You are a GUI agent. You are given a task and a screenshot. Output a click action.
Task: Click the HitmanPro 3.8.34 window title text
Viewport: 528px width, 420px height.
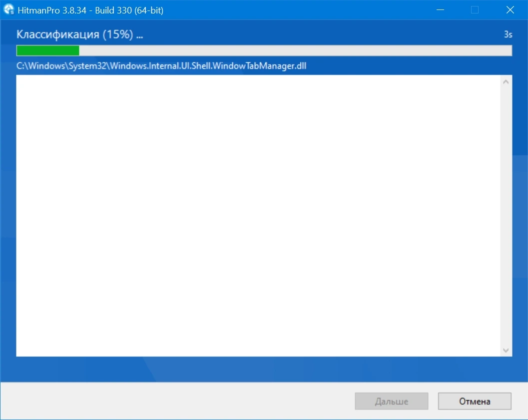coord(90,10)
